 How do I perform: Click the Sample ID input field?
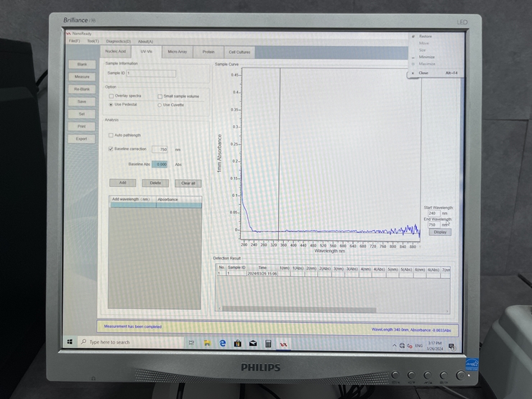[151, 73]
